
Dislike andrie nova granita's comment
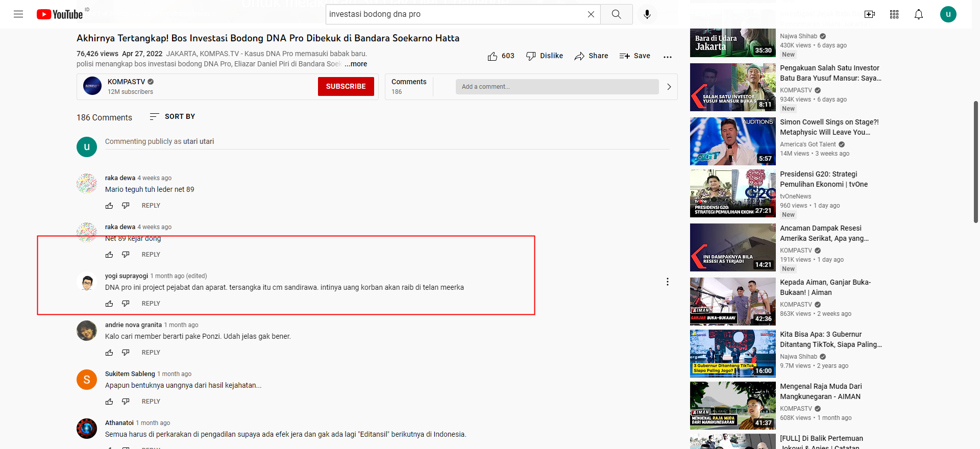[126, 353]
